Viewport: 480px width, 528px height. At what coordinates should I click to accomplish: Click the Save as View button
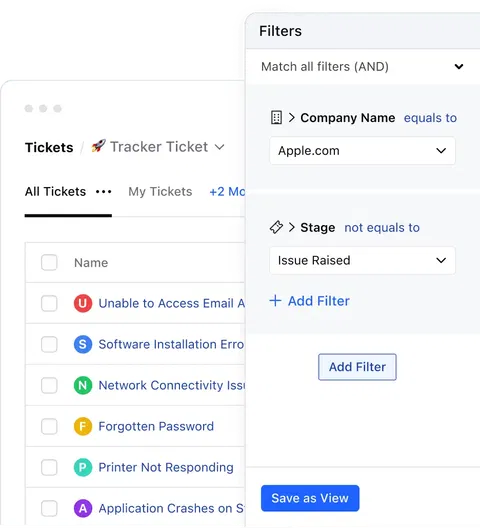pyautogui.click(x=310, y=498)
